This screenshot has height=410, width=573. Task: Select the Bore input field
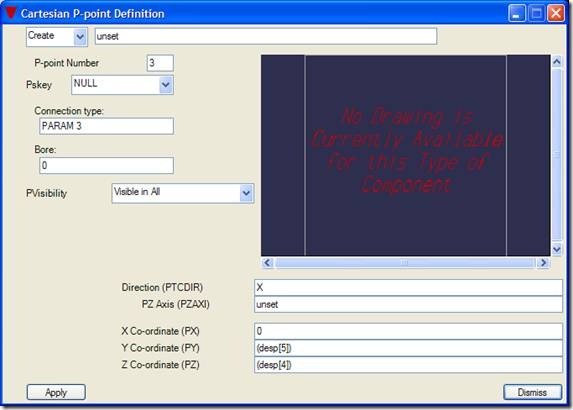106,166
